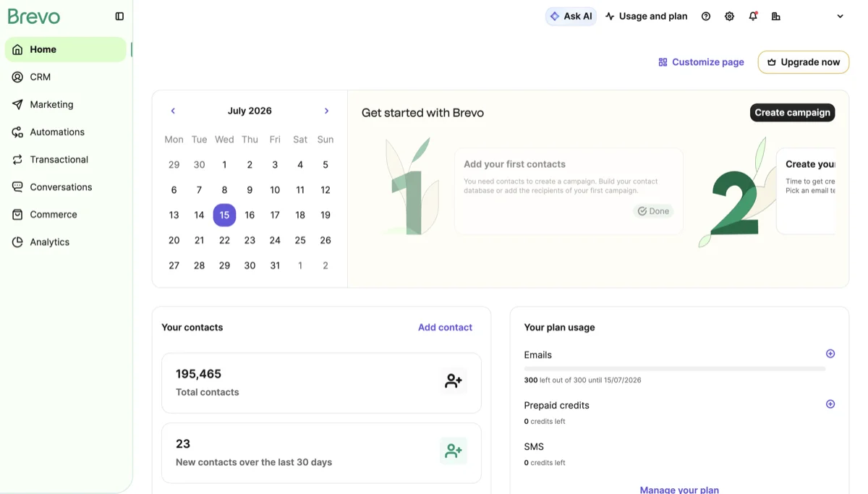Click the CRM person icon
The height and width of the screenshot is (494, 868).
click(x=17, y=77)
